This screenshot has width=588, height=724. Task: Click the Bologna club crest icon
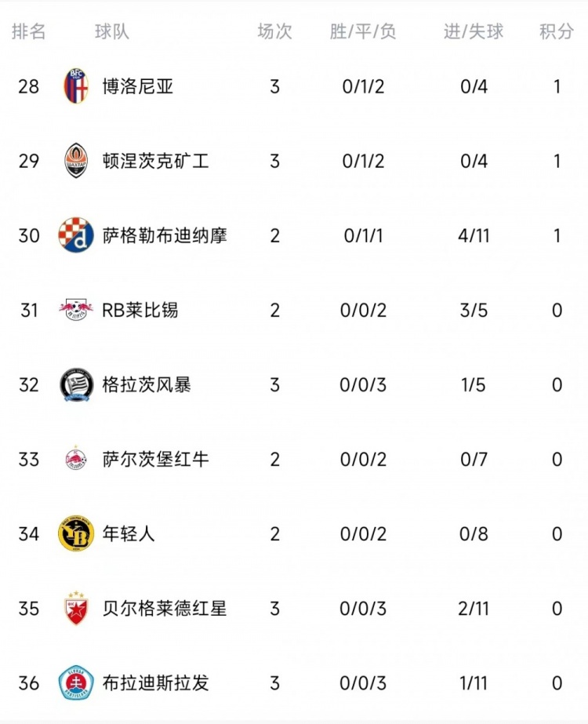tap(76, 86)
